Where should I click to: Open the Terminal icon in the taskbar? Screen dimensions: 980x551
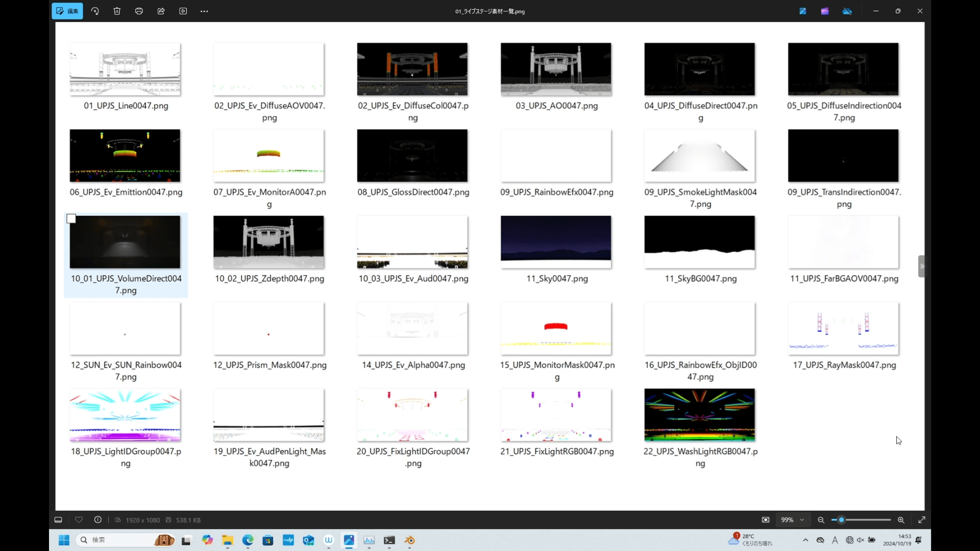point(389,540)
